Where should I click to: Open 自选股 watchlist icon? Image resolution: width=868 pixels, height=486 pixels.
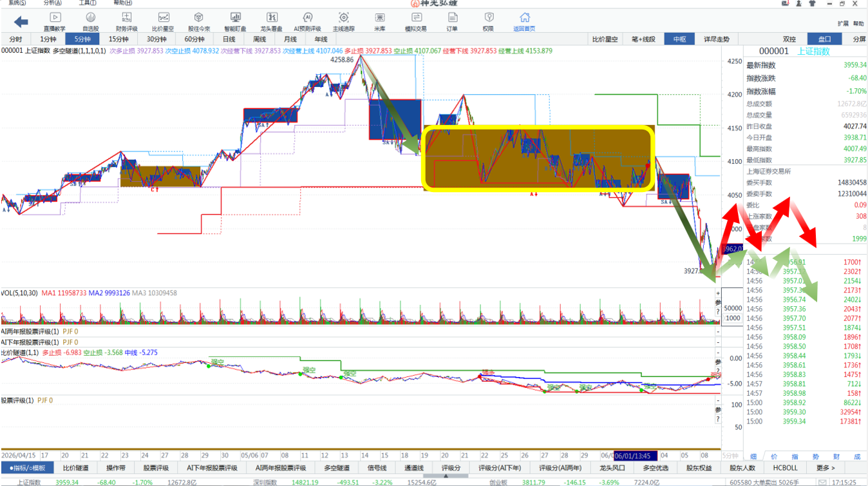pyautogui.click(x=91, y=21)
